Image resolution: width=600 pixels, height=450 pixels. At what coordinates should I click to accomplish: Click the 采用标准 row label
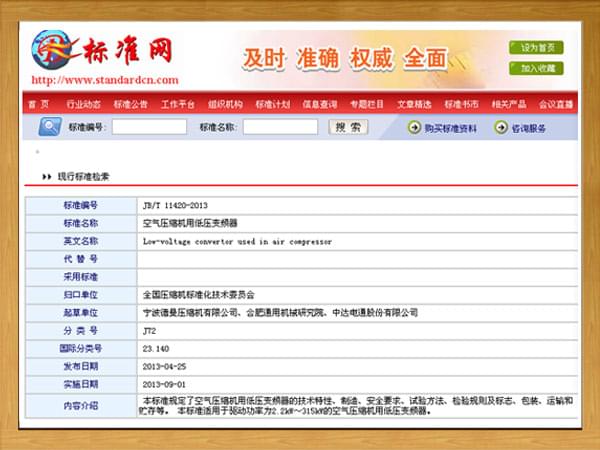tap(81, 277)
